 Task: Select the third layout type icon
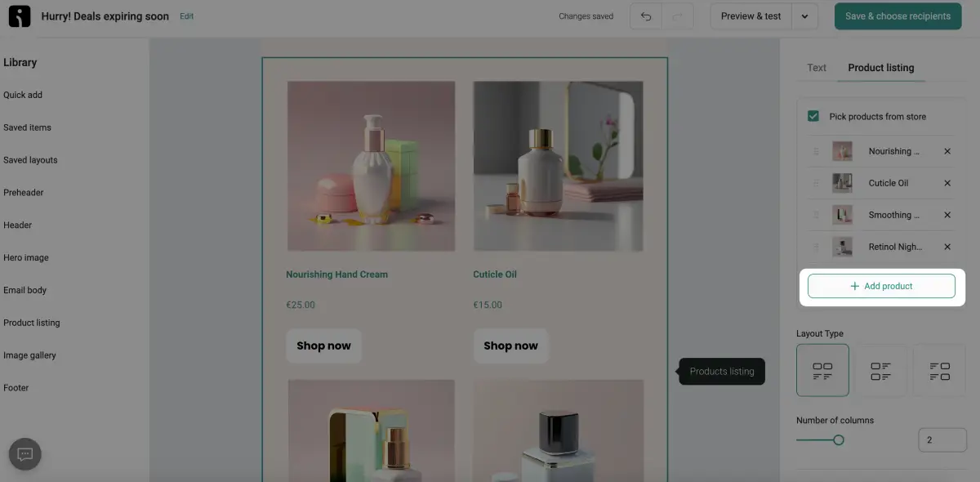tap(939, 370)
